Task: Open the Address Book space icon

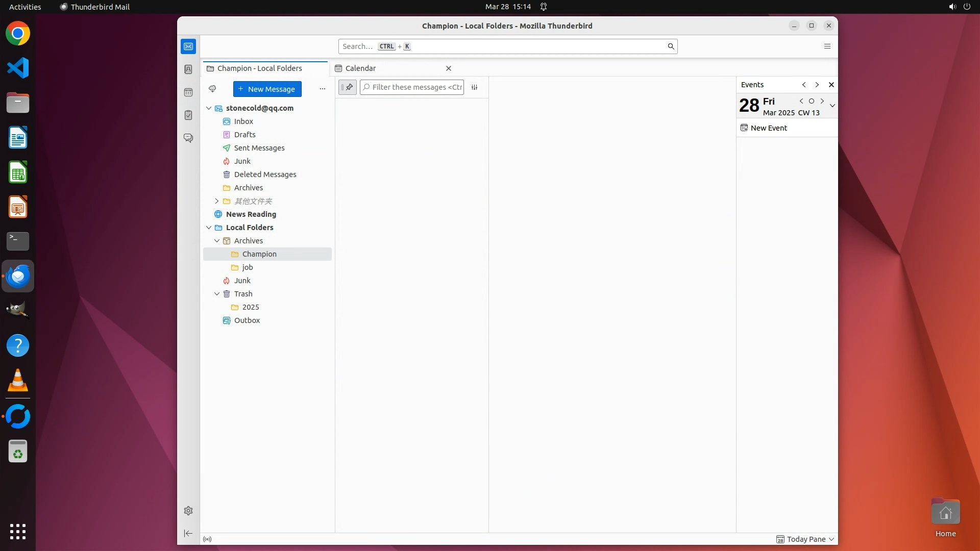Action: (188, 69)
